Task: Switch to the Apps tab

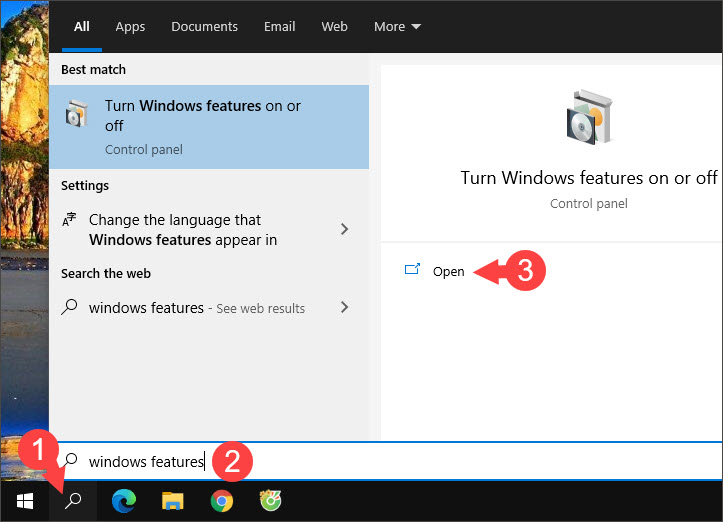Action: [130, 27]
